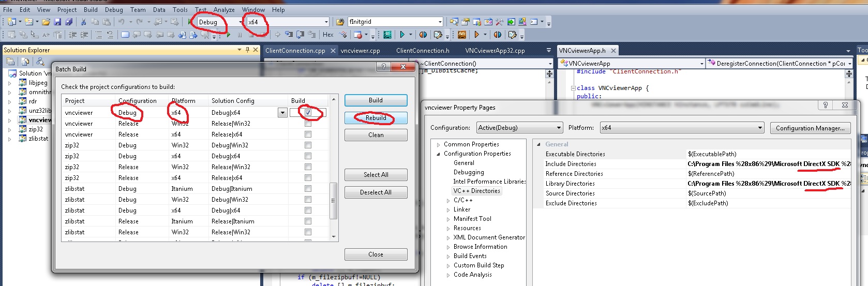The width and height of the screenshot is (868, 286).
Task: Click the Redo arrow icon
Action: (139, 22)
